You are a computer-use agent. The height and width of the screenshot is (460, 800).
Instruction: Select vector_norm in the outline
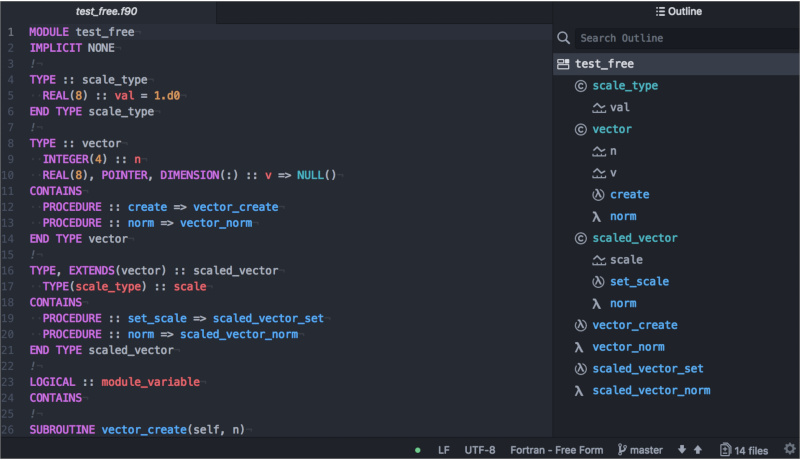click(628, 347)
